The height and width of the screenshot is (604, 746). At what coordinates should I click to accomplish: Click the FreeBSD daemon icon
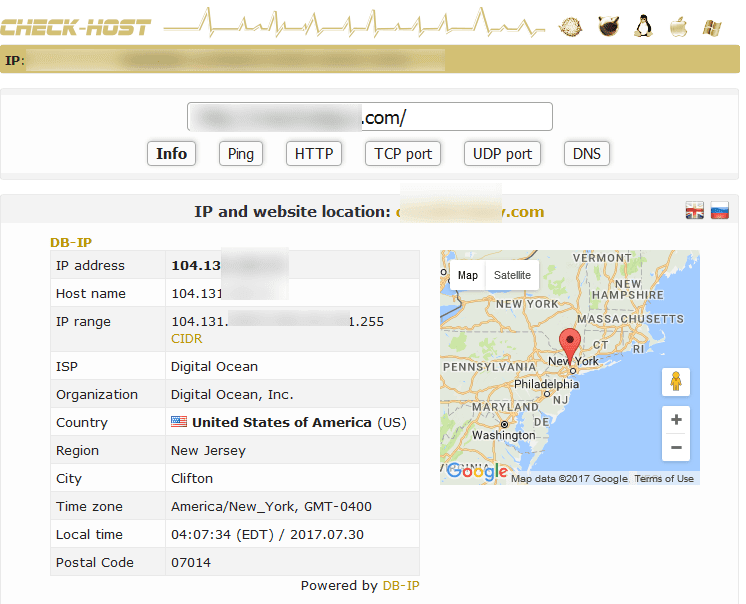tap(607, 27)
